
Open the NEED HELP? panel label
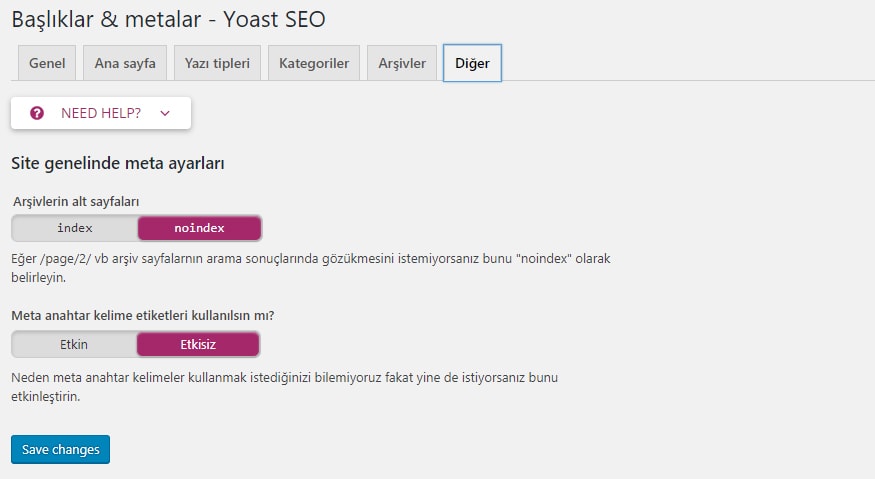coord(100,113)
